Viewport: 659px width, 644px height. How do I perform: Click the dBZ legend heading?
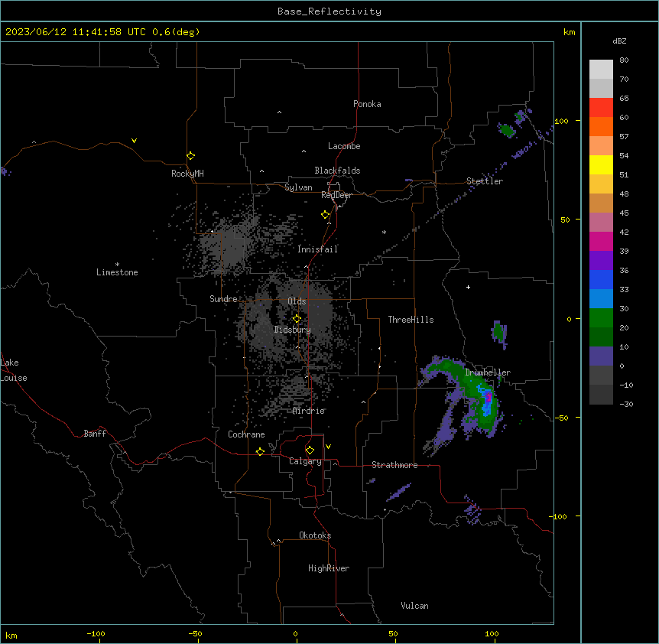pos(619,41)
